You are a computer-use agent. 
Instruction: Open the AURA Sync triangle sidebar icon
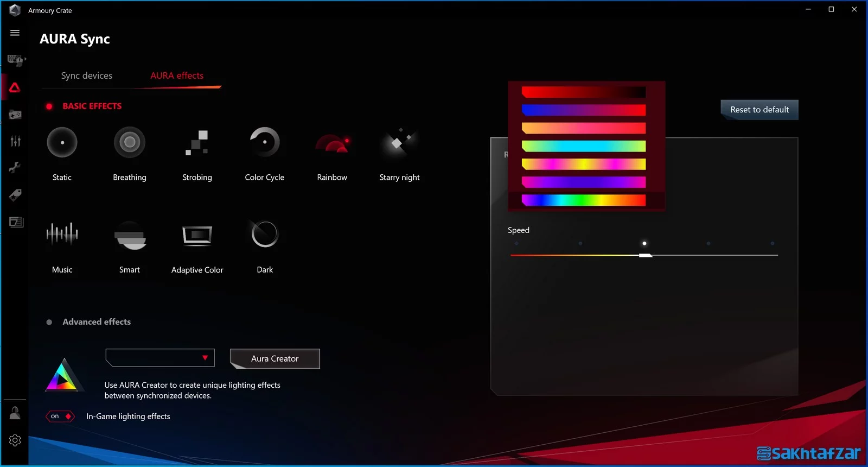click(x=15, y=87)
